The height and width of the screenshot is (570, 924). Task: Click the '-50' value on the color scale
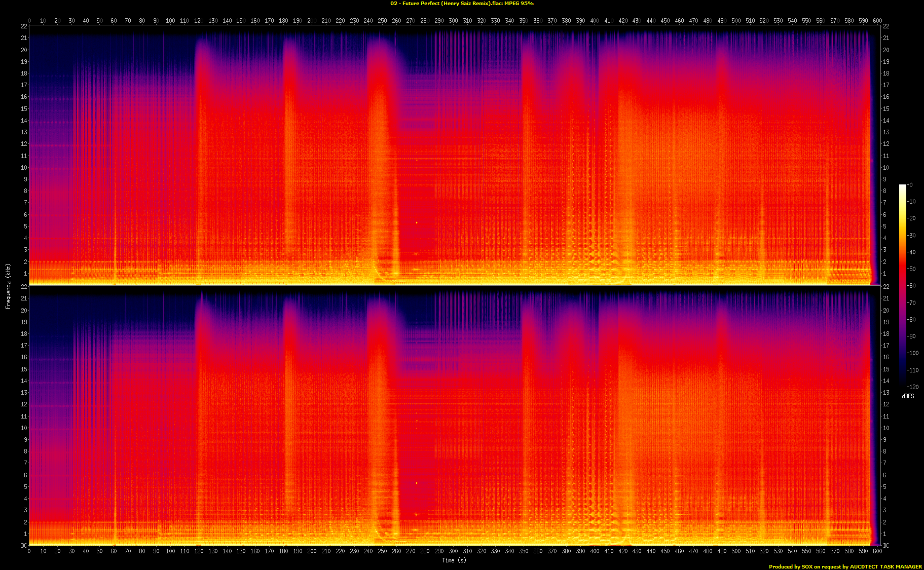click(x=911, y=269)
